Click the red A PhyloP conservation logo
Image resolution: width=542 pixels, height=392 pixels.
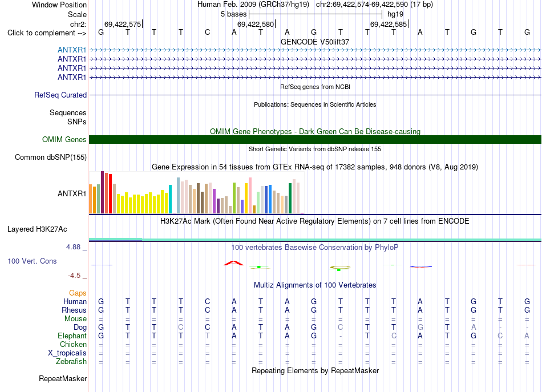coord(234,263)
